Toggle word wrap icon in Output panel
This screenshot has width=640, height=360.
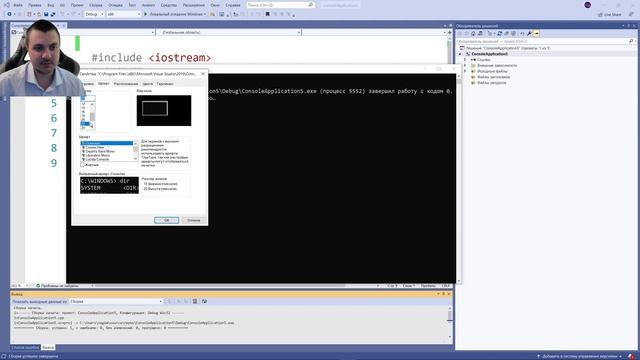click(204, 302)
